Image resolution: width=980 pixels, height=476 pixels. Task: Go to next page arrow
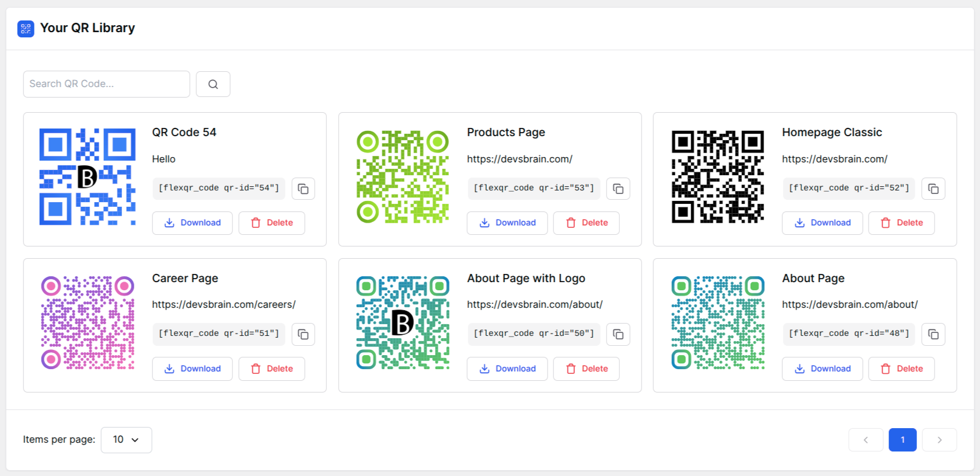(939, 440)
